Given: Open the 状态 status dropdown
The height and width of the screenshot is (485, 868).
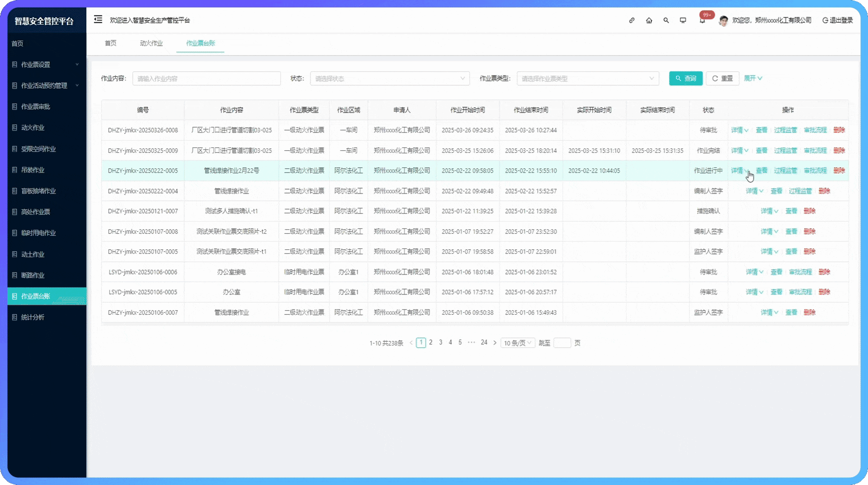Looking at the screenshot, I should [x=389, y=79].
